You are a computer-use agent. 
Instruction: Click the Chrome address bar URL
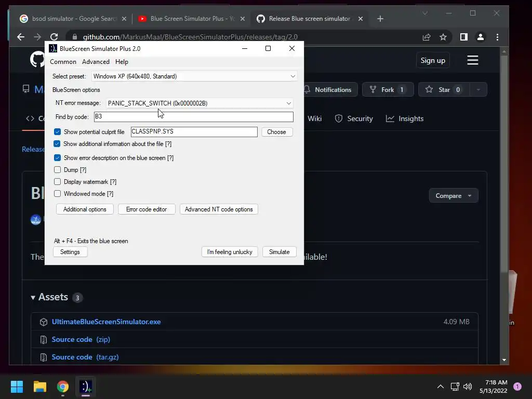190,37
